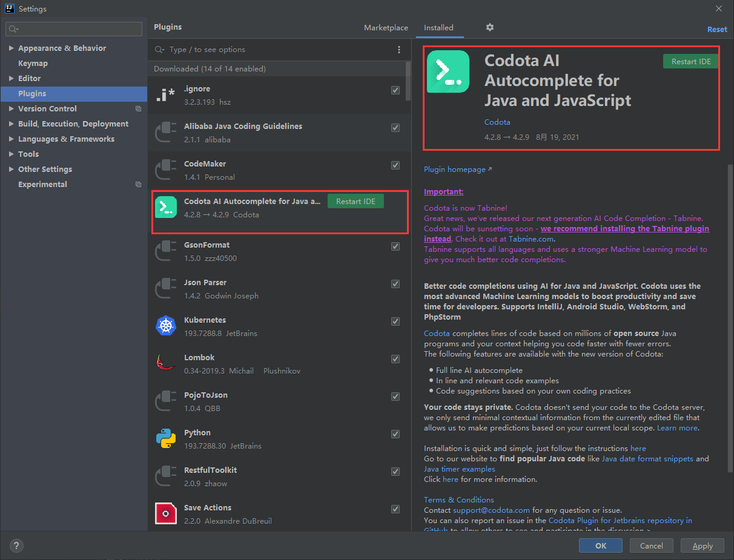Uncheck the CodeMaker plugin
This screenshot has height=560, width=734.
395,165
